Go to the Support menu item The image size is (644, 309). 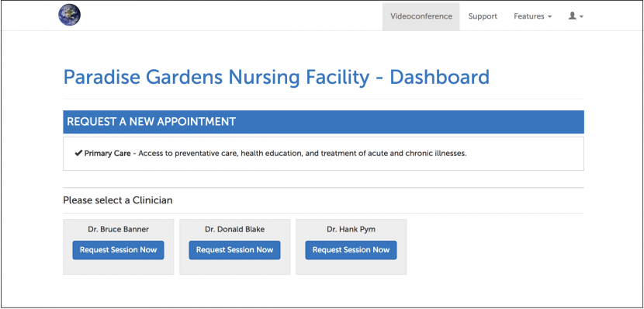[483, 16]
